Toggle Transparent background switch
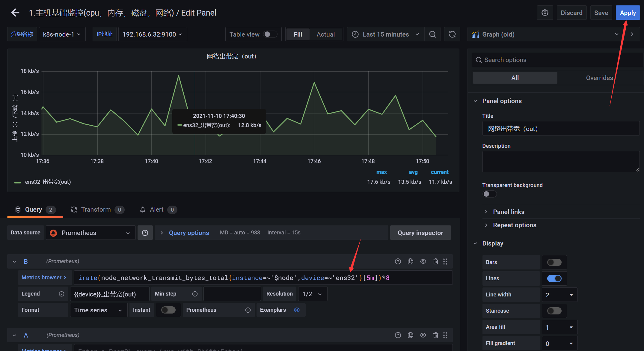The image size is (644, 351). pyautogui.click(x=489, y=194)
